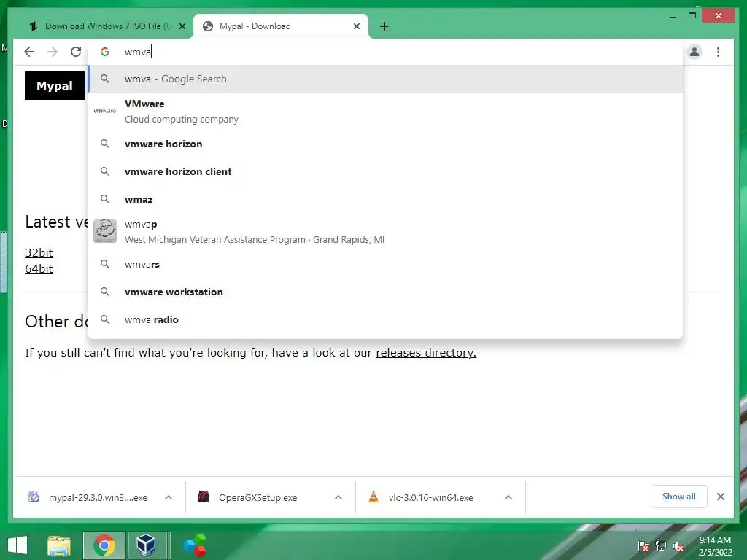Click the Google icon in the address bar
Screen dimensions: 747x560
coord(105,52)
